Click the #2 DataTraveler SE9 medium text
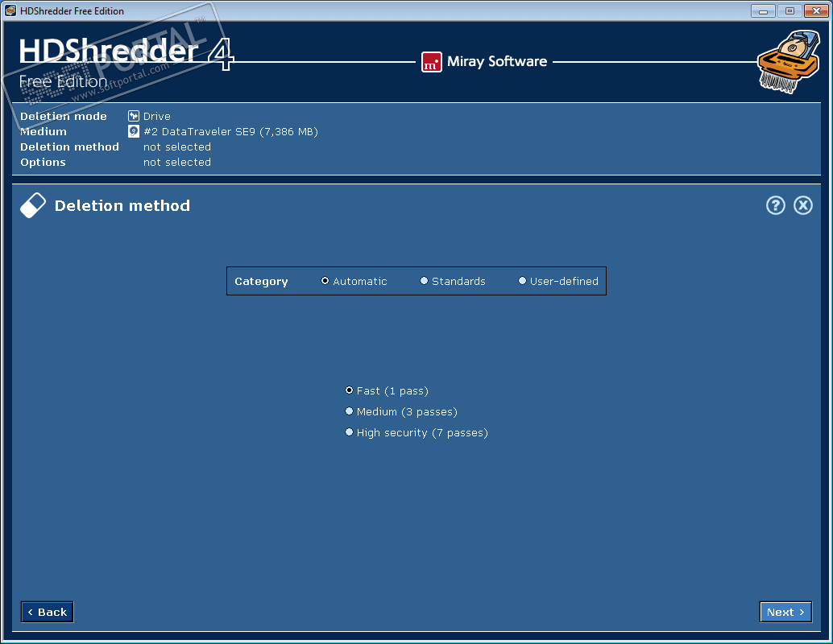 pos(230,132)
